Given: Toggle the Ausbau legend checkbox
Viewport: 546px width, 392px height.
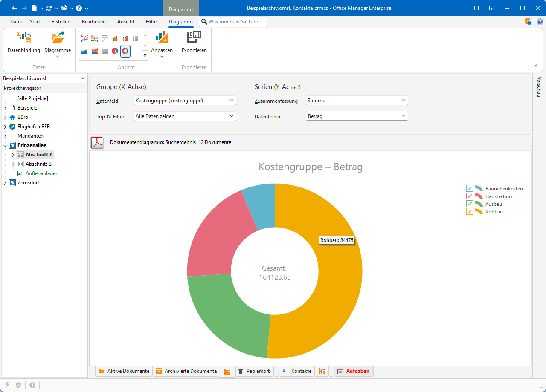Looking at the screenshot, I should click(x=470, y=204).
